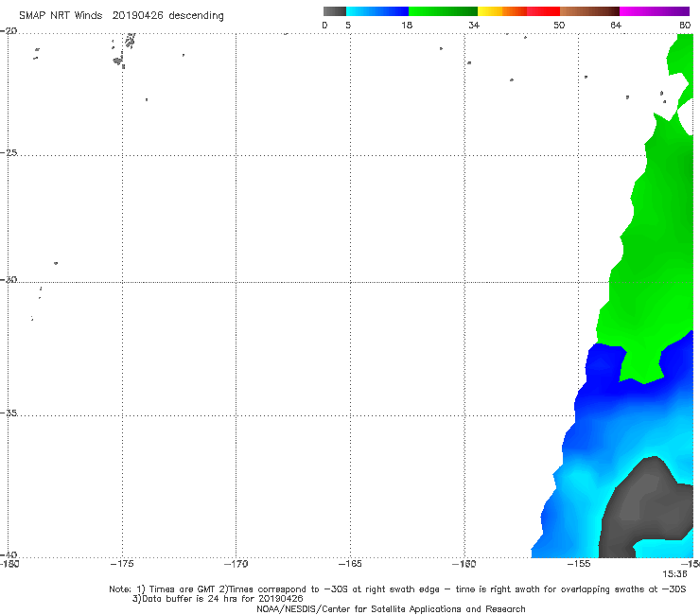Click the cyan-to-blue 5–18 color bar segment
The image size is (700, 615).
click(x=377, y=11)
